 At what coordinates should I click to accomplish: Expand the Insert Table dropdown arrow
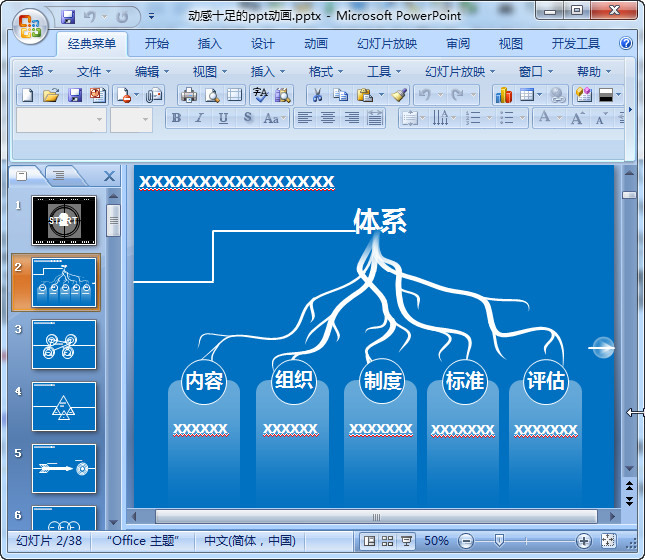tap(539, 95)
